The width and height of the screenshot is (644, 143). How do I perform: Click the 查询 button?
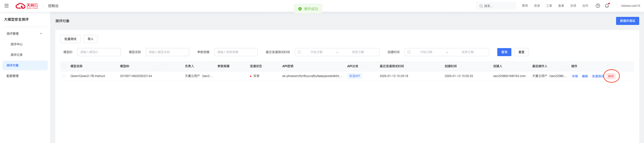[504, 52]
